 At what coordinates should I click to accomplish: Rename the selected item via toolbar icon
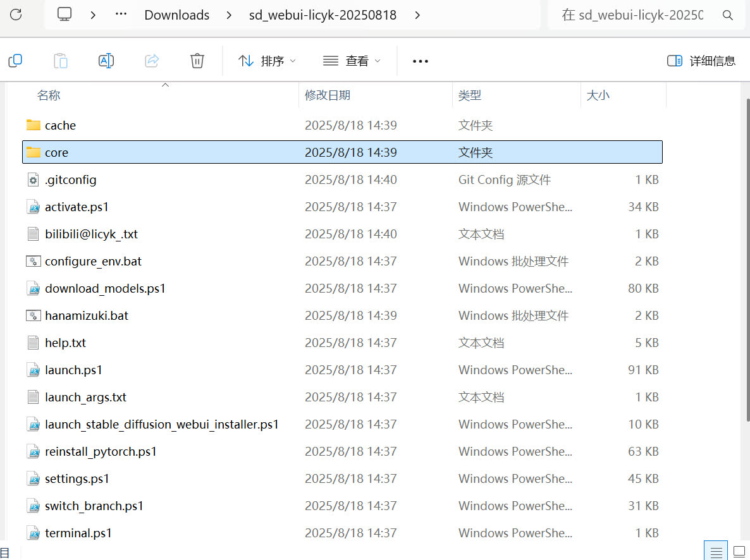coord(106,61)
